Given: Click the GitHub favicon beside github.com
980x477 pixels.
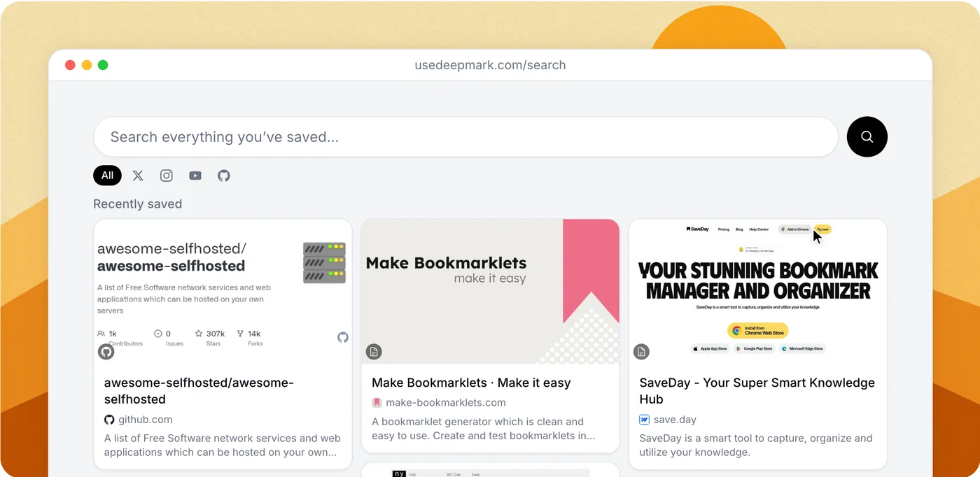Looking at the screenshot, I should [x=109, y=420].
